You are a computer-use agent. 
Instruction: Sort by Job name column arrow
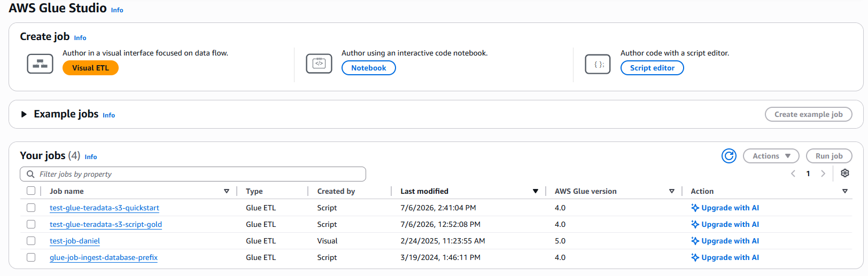click(227, 191)
